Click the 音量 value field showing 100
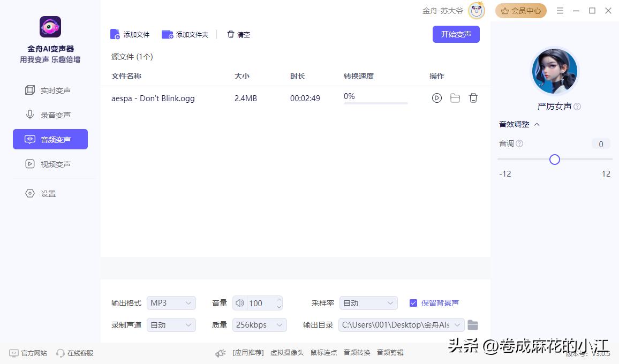The width and height of the screenshot is (619, 364). pos(261,303)
